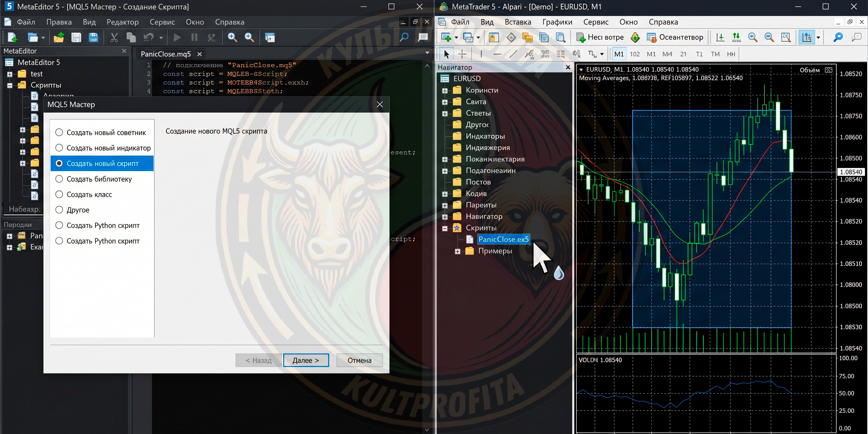Select Создать новый скрипт radio button
This screenshot has width=868, height=434.
coord(59,163)
